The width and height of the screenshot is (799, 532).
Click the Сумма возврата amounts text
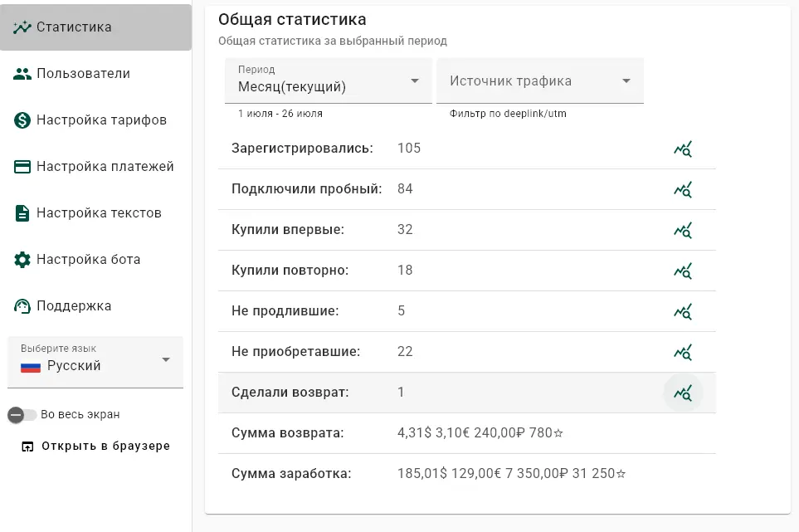(x=480, y=433)
